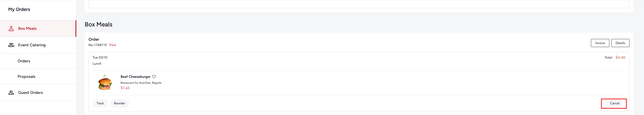The width and height of the screenshot is (644, 115).
Task: Cancel the Beef Cheeseburger order
Action: (614, 103)
